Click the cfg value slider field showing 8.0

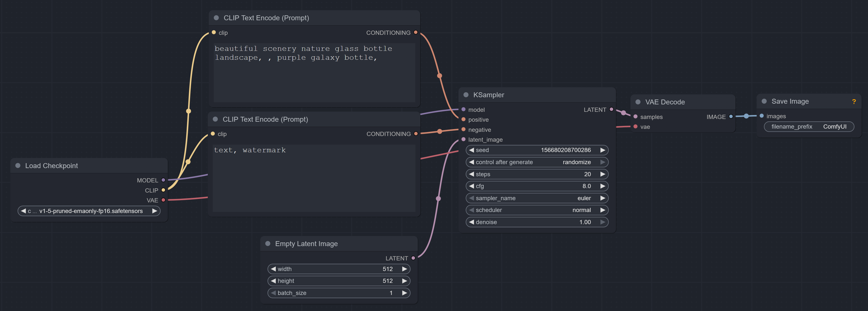tap(537, 186)
